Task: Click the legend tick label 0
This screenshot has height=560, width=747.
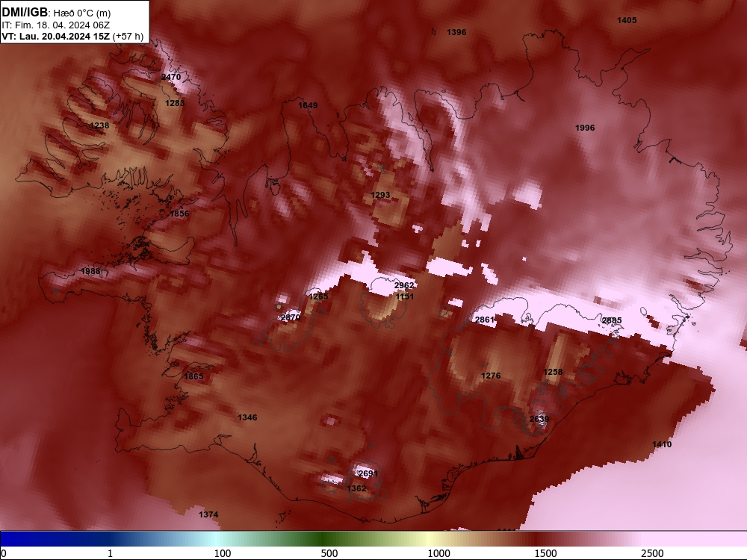Action: pos(4,553)
